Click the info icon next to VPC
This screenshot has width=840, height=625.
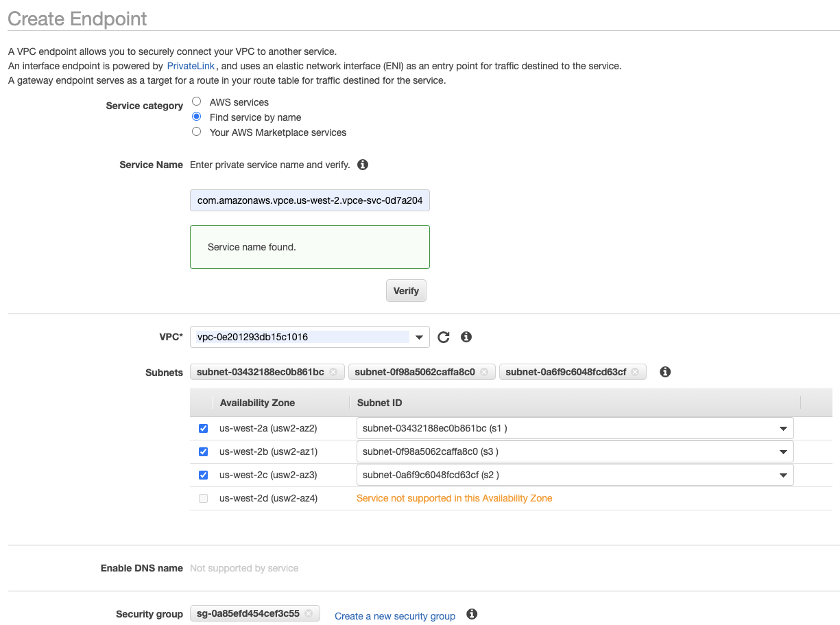tap(466, 337)
